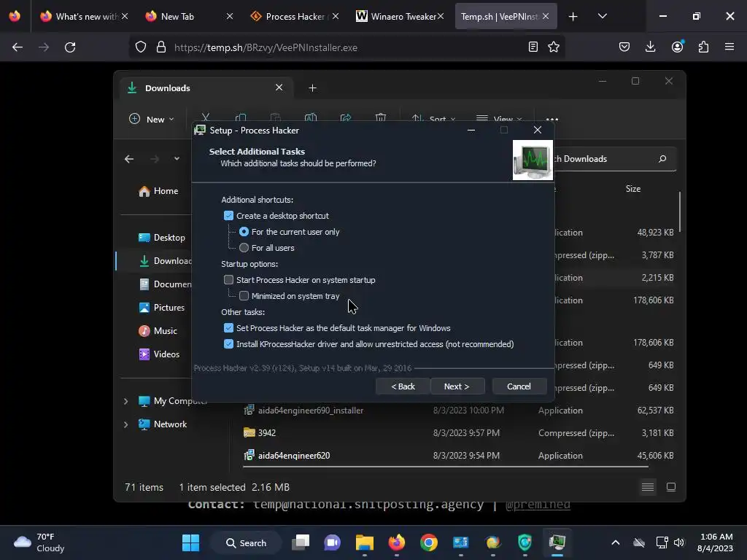Click taskbar Search box
Screen dimensions: 747x560
point(246,542)
